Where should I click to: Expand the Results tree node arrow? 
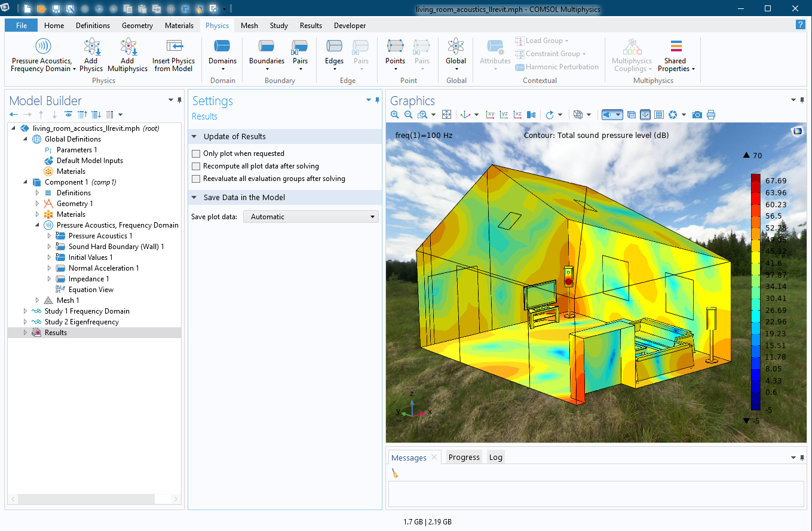[x=25, y=333]
